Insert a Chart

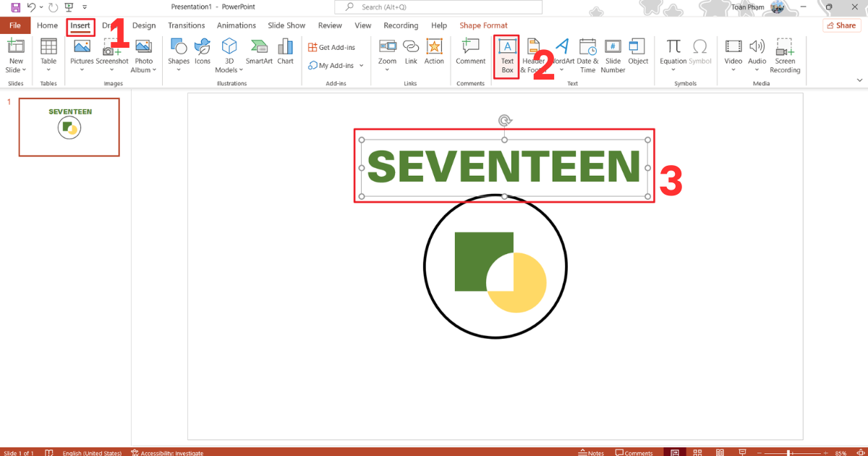(286, 52)
